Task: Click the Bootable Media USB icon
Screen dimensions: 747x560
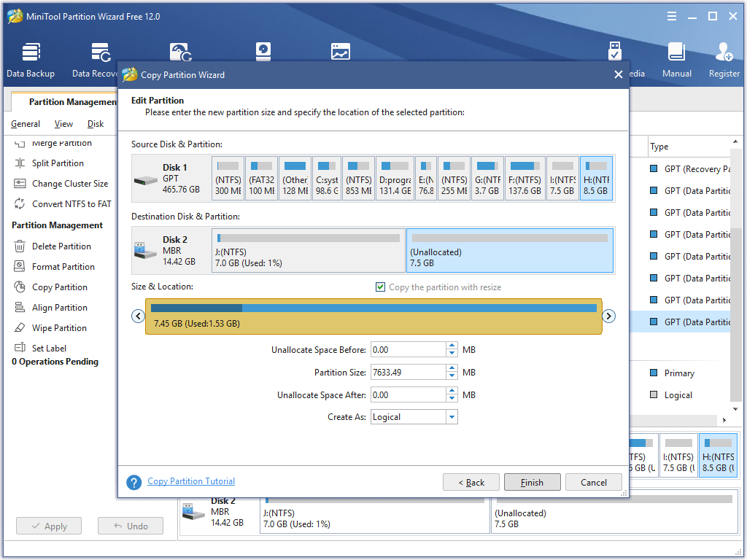Action: (614, 51)
